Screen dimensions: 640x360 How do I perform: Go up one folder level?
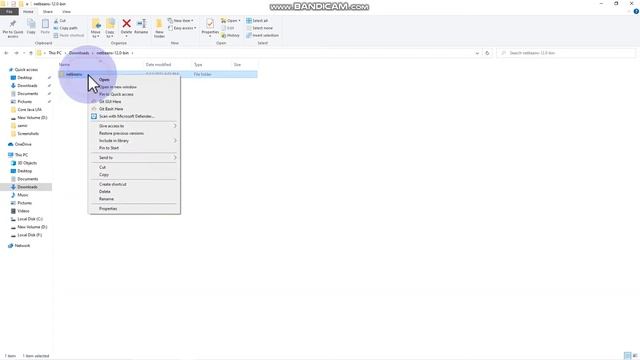pos(31,53)
